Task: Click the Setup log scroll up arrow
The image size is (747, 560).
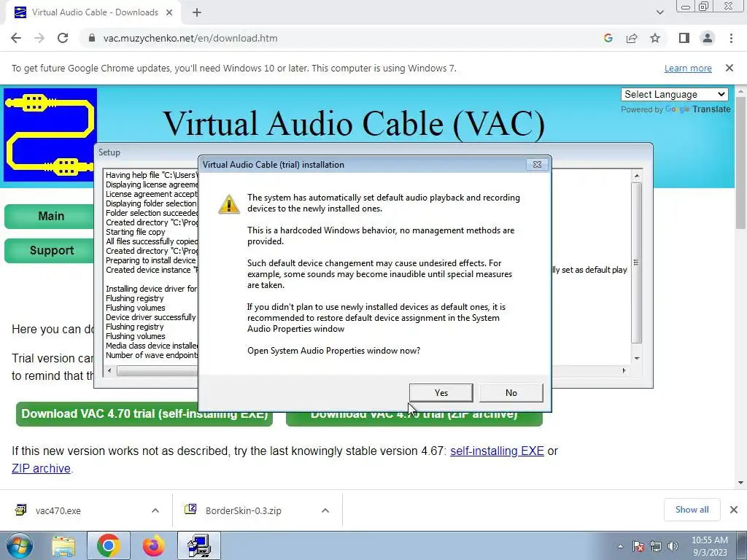Action: coord(636,176)
